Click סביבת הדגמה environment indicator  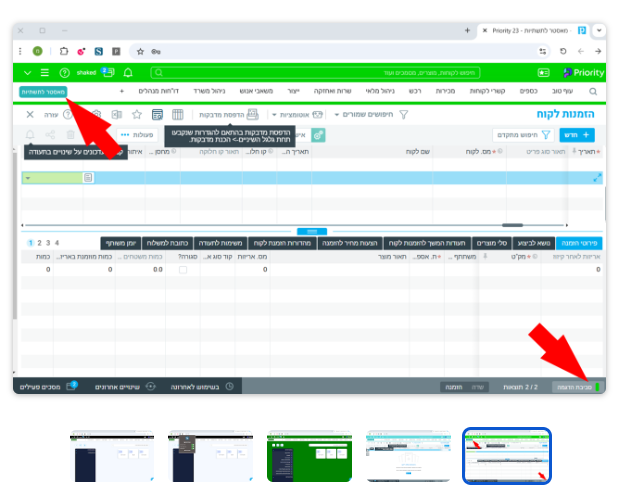point(576,387)
